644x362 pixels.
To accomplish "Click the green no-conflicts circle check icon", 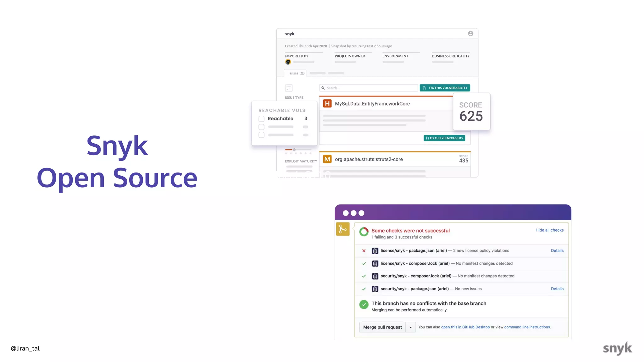I will pos(364,304).
